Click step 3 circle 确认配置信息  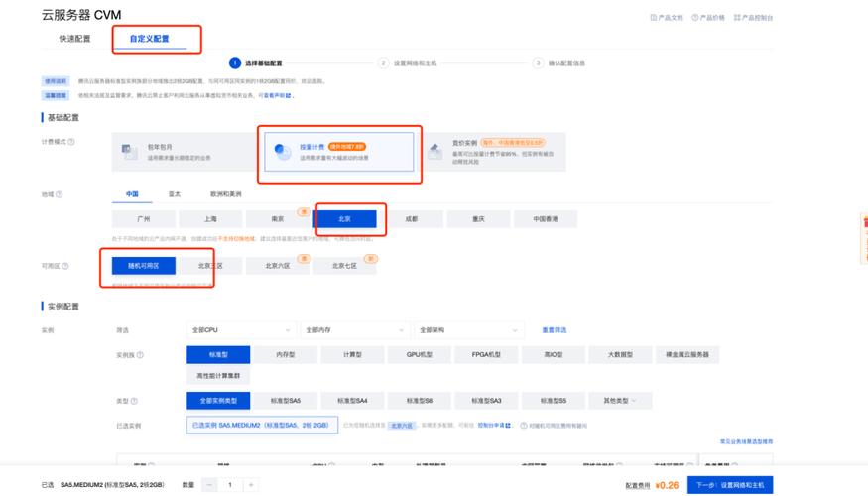tap(538, 63)
